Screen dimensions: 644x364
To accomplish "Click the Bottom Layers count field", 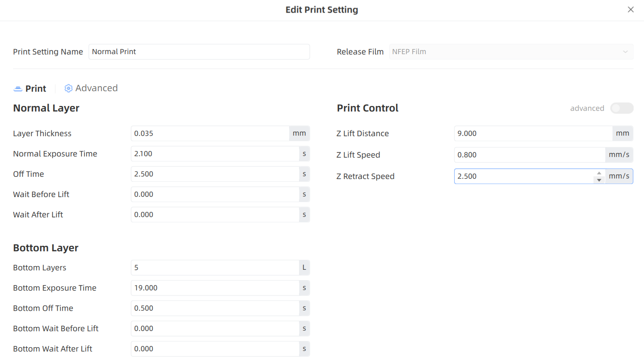I will (x=215, y=267).
